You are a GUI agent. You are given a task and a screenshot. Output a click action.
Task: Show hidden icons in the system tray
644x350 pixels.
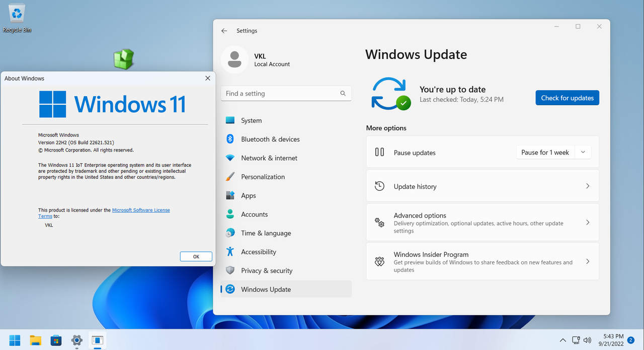[563, 340]
